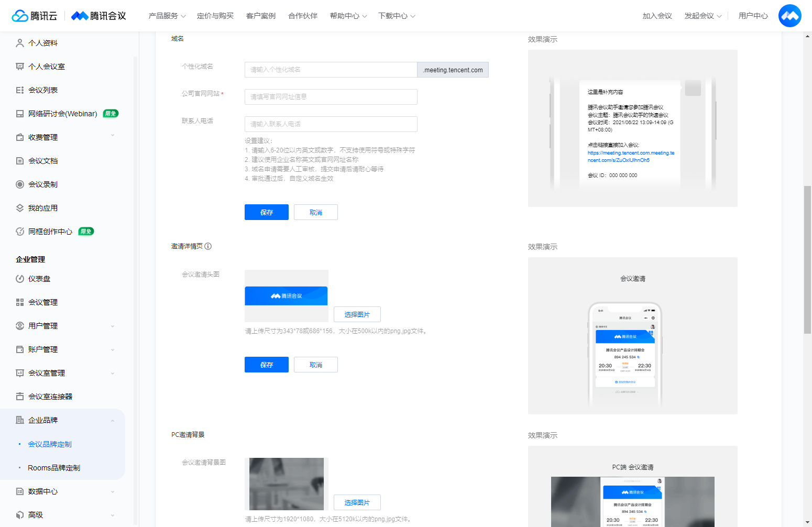Save the 域名 settings
This screenshot has width=812, height=527.
click(x=267, y=212)
